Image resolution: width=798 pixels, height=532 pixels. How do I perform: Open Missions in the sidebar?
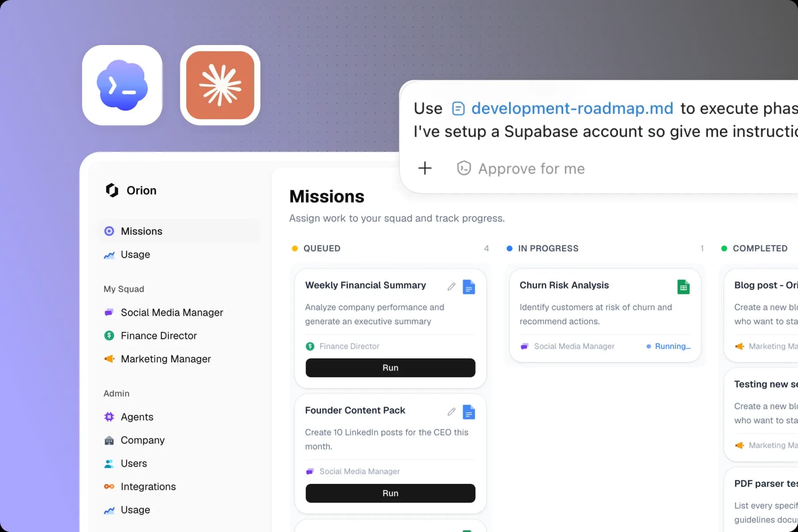[x=179, y=231]
